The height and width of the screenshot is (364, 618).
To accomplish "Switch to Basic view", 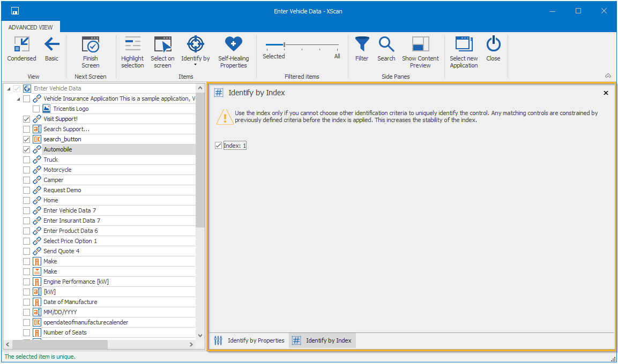I will coord(51,45).
